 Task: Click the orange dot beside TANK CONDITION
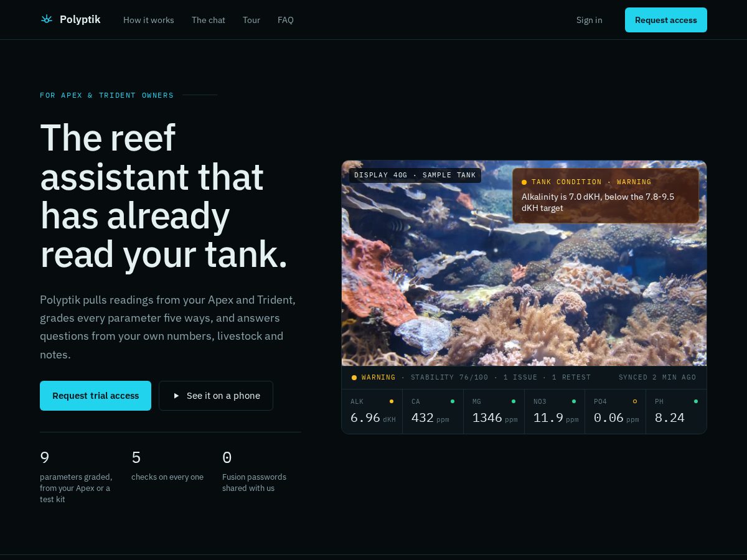click(x=524, y=182)
